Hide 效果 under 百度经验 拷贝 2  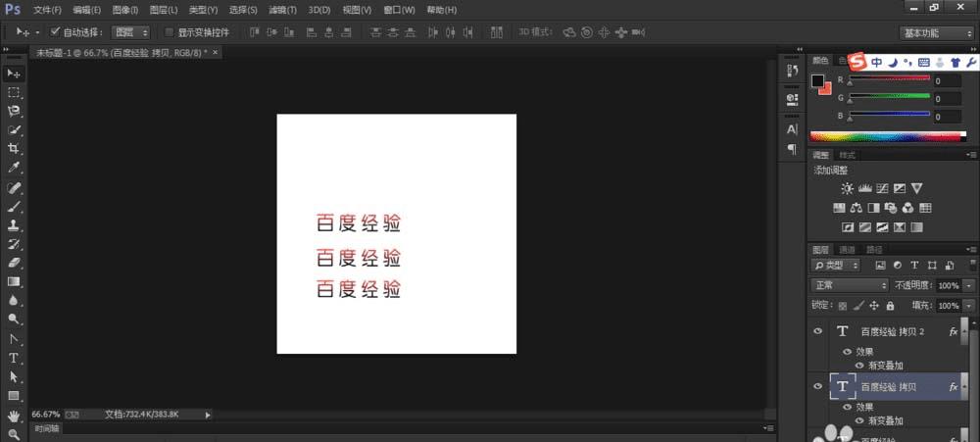coord(847,352)
